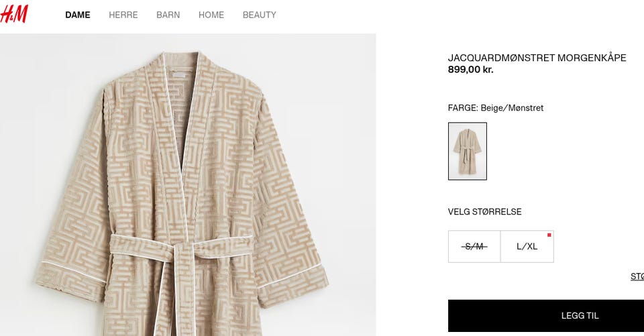
Task: Click the neck label inside the robe collar
Action: tap(179, 76)
